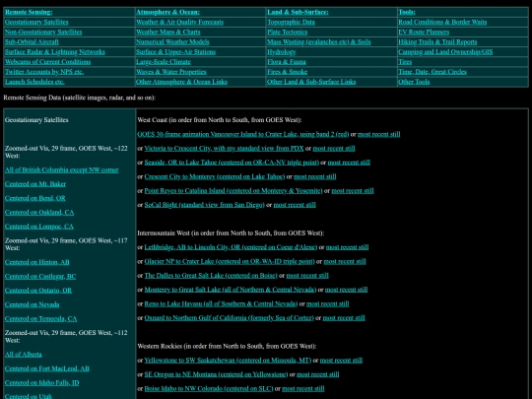Open Centered on Lompoc, CA view
The image size is (532, 399).
[39, 227]
